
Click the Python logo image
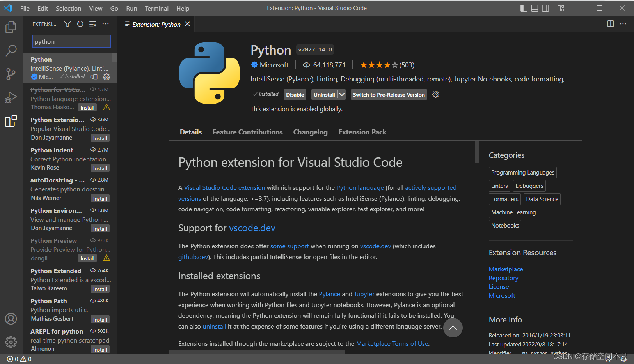click(x=210, y=73)
